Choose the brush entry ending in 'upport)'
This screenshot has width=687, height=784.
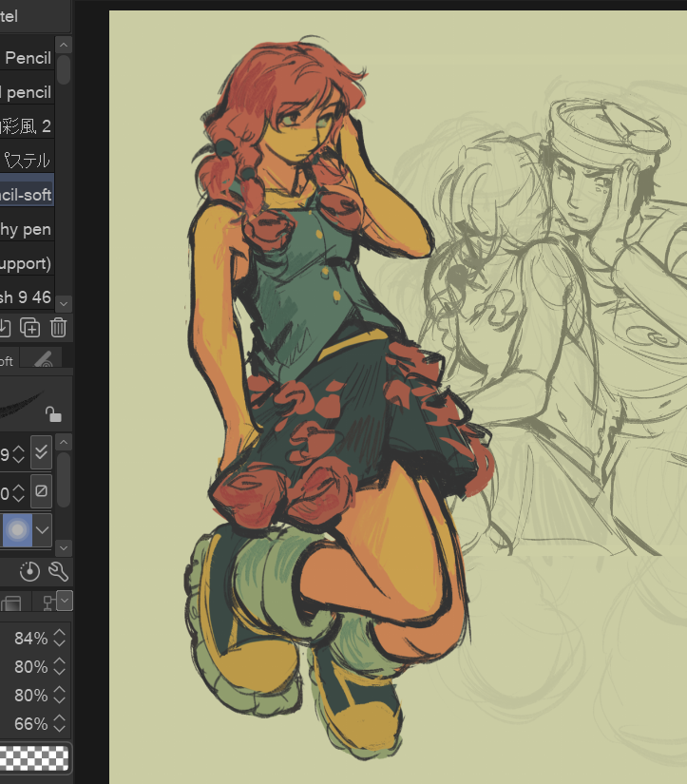point(27,263)
